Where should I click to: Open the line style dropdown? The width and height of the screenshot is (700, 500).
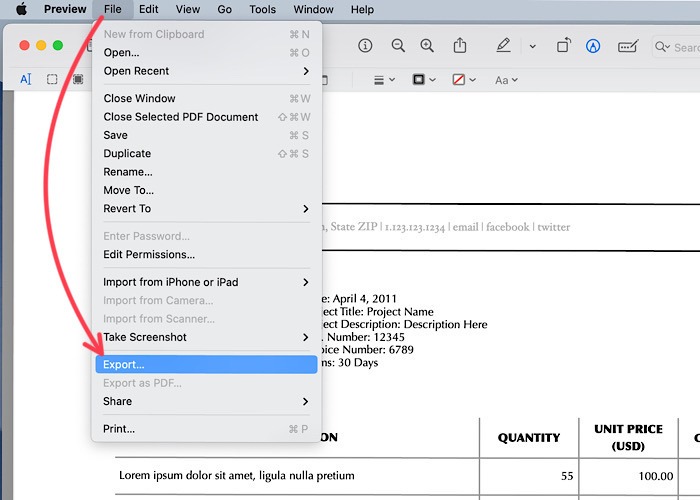click(x=384, y=80)
